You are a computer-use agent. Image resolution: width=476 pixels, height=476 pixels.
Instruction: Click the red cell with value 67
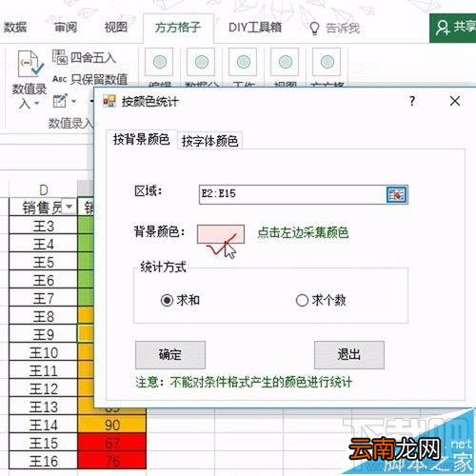(x=112, y=443)
